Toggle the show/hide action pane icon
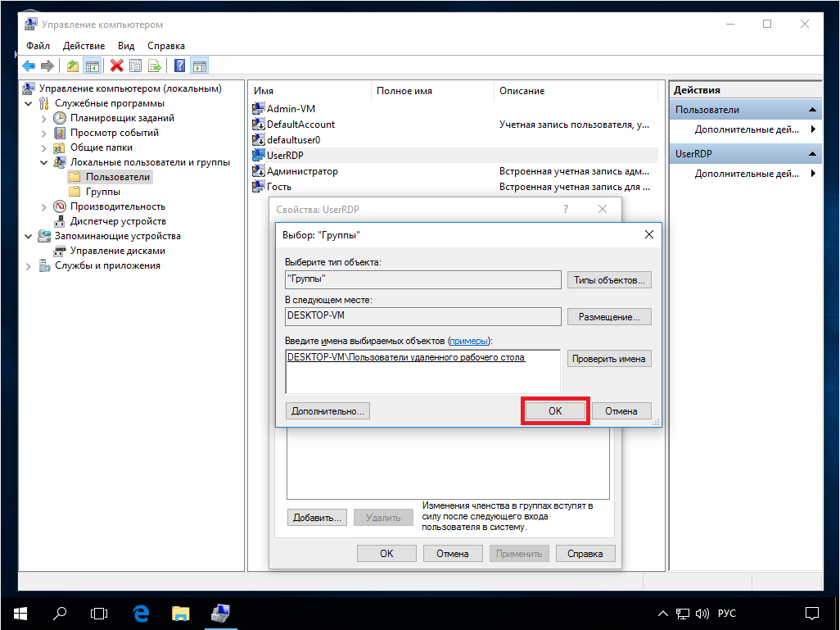 click(x=199, y=66)
